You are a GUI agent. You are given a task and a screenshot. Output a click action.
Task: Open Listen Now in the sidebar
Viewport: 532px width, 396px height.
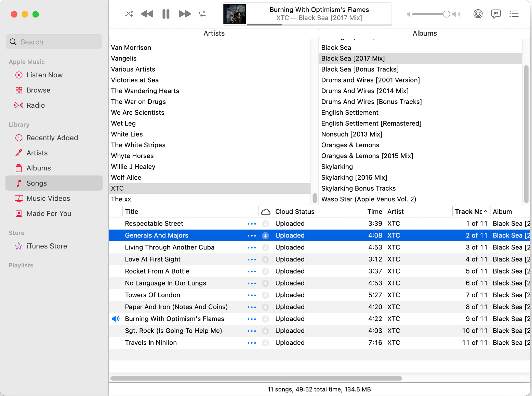tap(44, 75)
